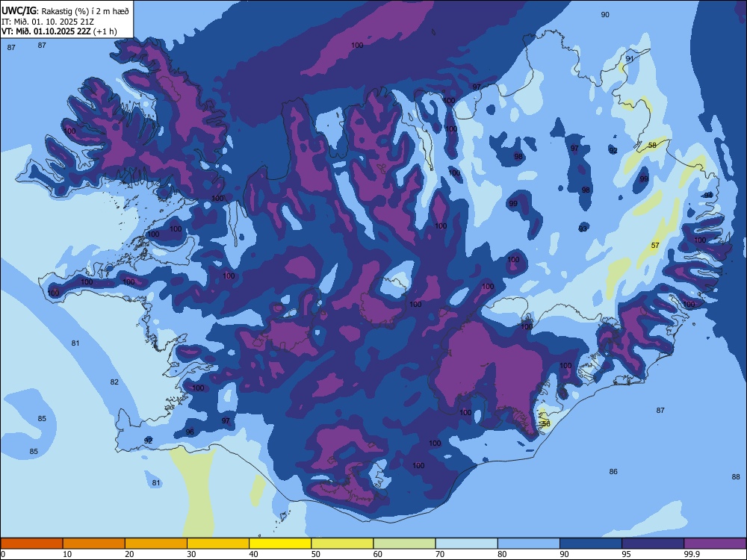Image resolution: width=747 pixels, height=560 pixels.
Task: Click the 'IT: Mið. 01. 10. 2025 21Z' line
Action: pos(48,22)
